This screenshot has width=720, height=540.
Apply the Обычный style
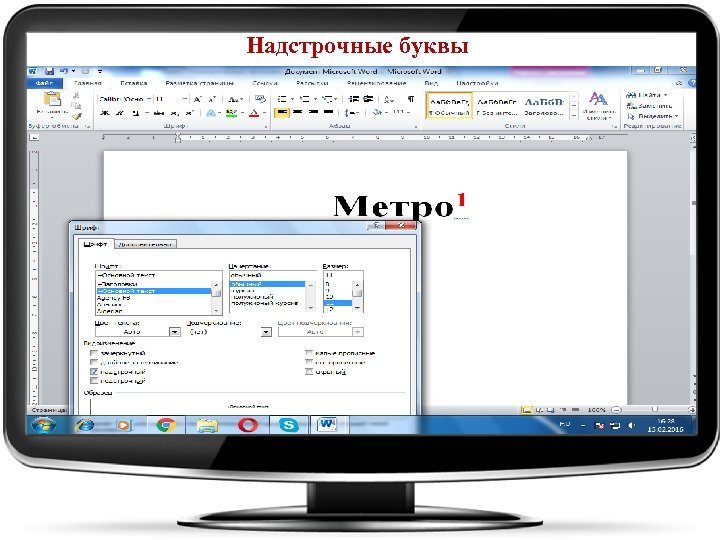click(x=449, y=106)
